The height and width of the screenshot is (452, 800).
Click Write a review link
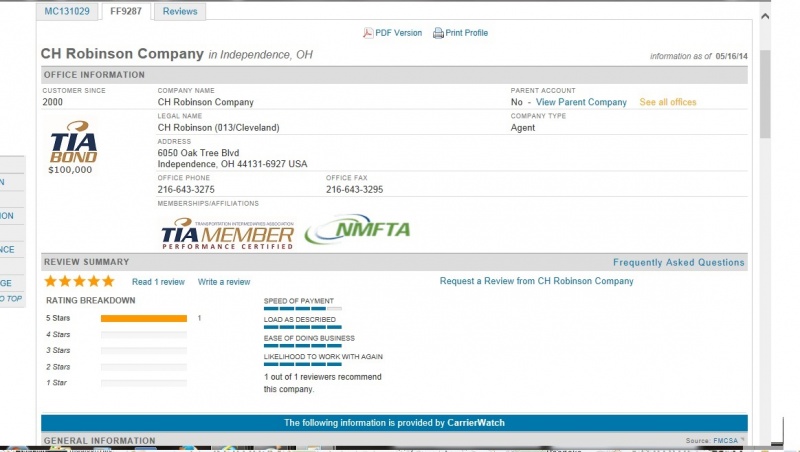click(x=224, y=282)
